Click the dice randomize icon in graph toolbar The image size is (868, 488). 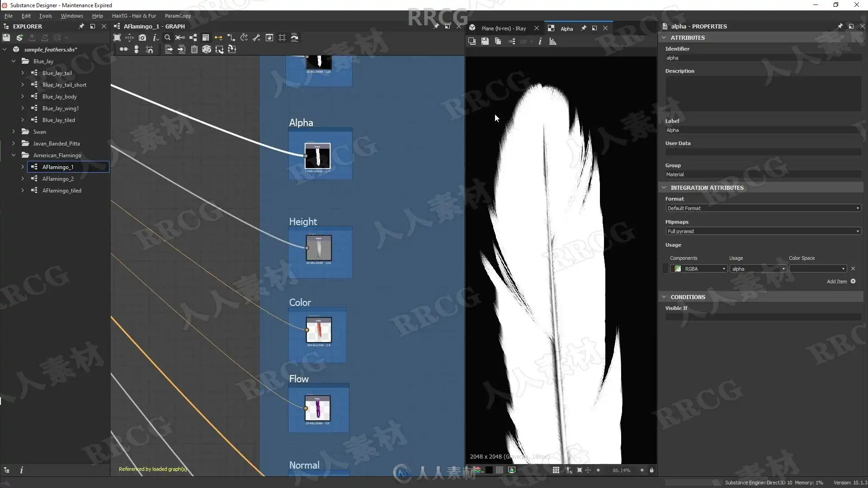(207, 49)
